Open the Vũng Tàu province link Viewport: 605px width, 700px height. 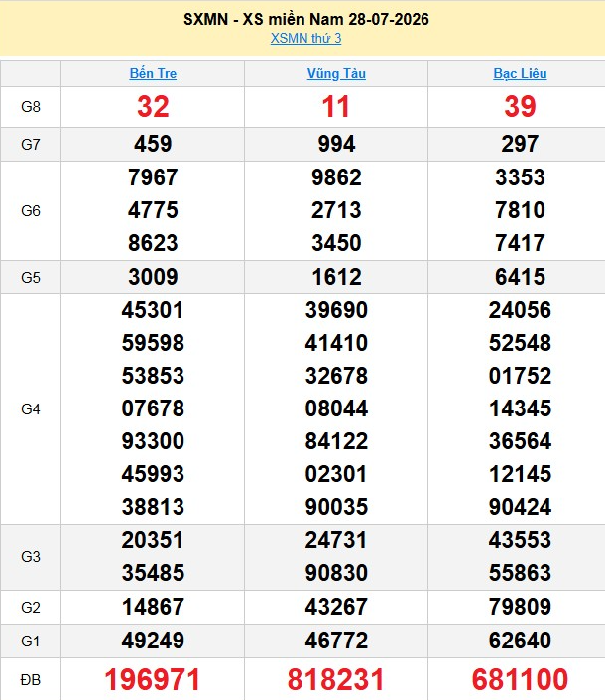tap(336, 73)
